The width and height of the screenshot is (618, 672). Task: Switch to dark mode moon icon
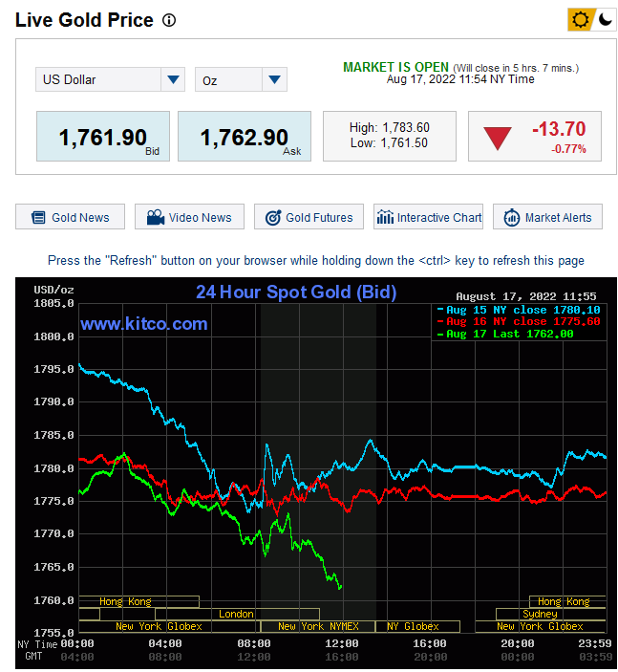coord(605,20)
